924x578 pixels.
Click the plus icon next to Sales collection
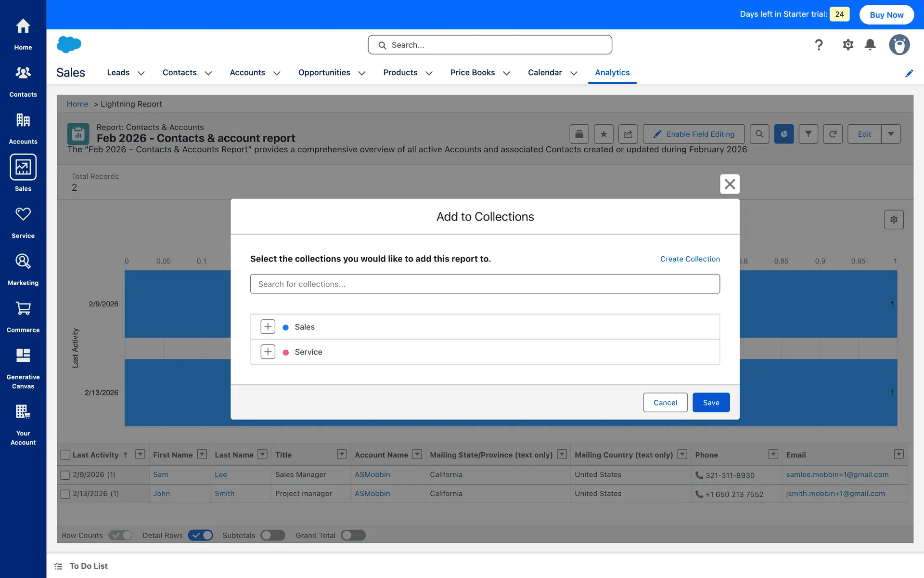click(x=268, y=327)
